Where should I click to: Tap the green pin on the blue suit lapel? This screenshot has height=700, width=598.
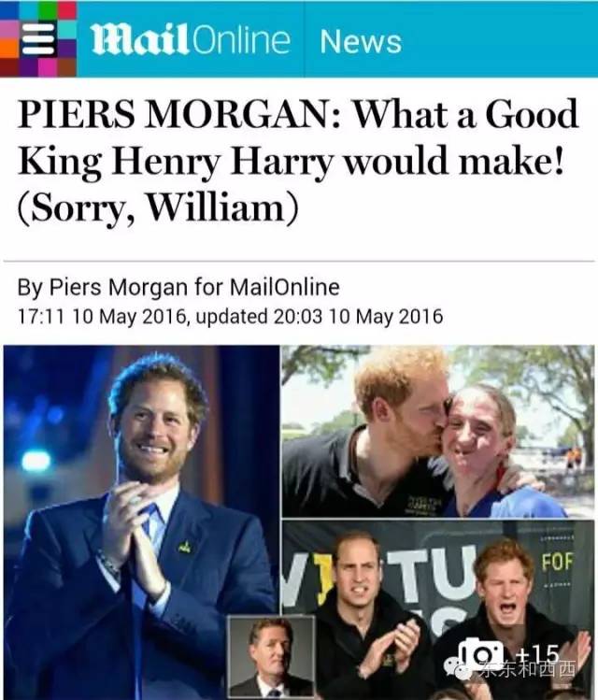point(184,547)
